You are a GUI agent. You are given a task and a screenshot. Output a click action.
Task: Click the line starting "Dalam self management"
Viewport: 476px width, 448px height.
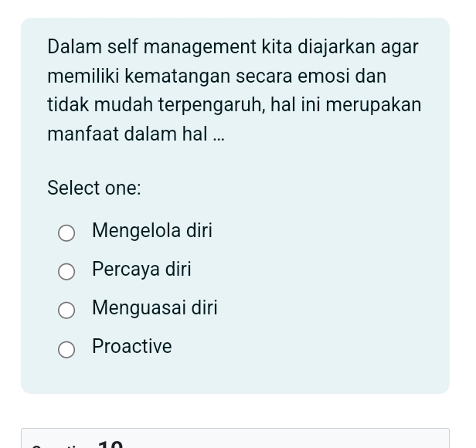(x=233, y=46)
